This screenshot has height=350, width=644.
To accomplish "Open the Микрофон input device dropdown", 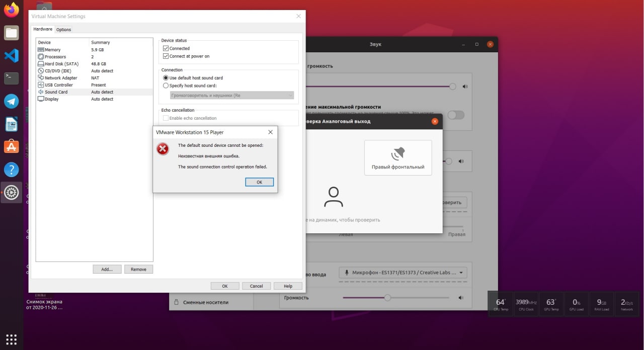I will 403,273.
